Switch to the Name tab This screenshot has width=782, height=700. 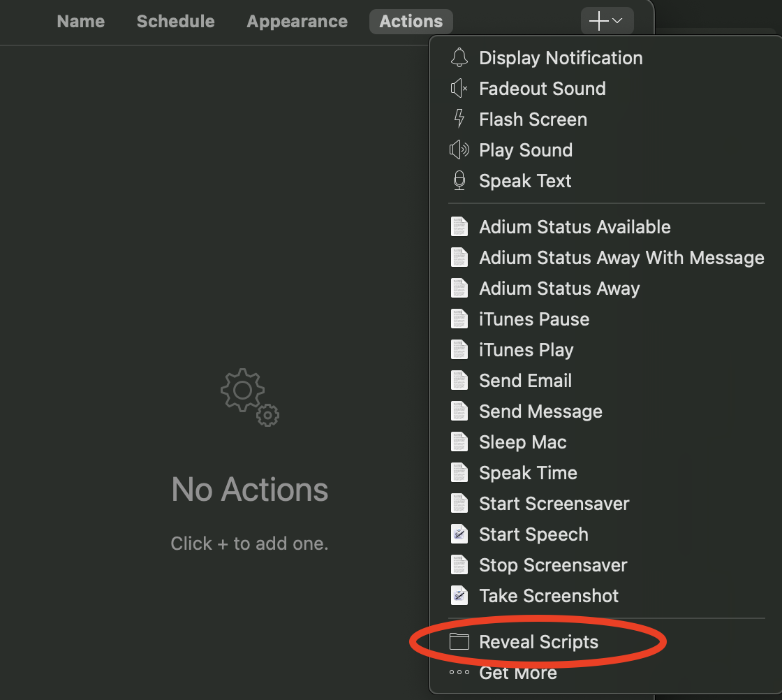click(x=81, y=22)
